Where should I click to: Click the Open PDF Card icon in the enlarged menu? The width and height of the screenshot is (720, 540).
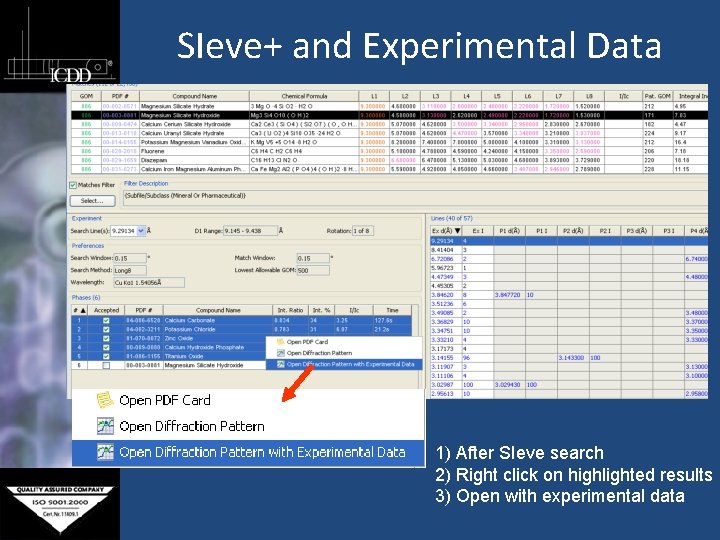[105, 400]
